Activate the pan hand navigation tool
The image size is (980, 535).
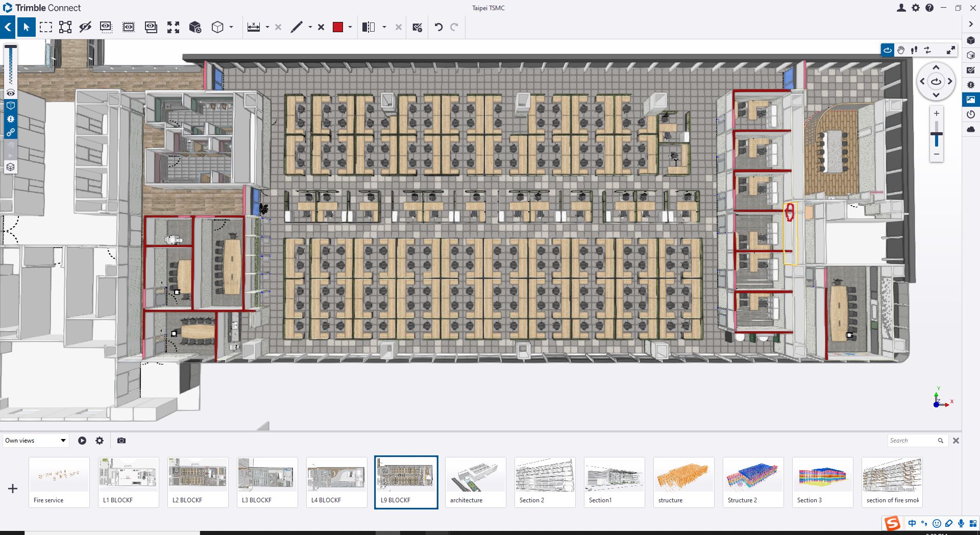click(901, 50)
